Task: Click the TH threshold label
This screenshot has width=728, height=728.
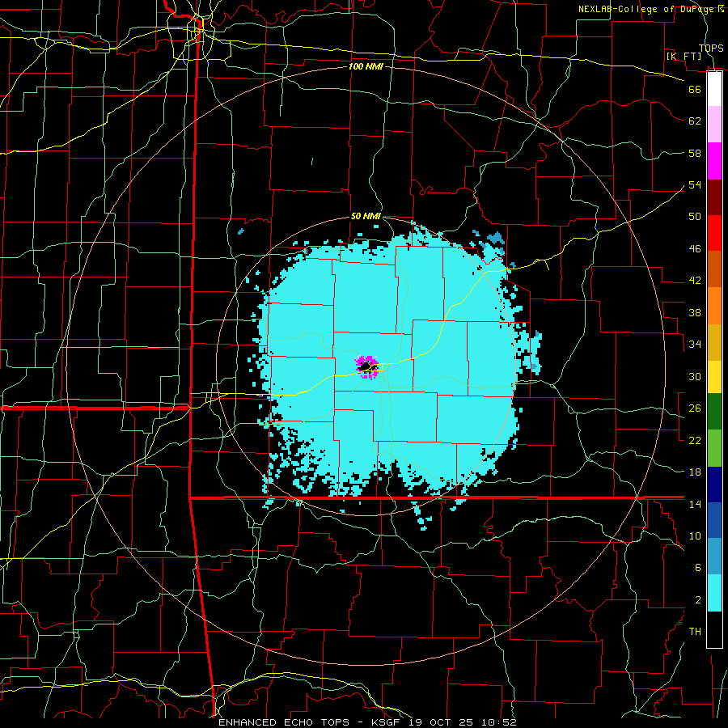Action: pyautogui.click(x=695, y=632)
